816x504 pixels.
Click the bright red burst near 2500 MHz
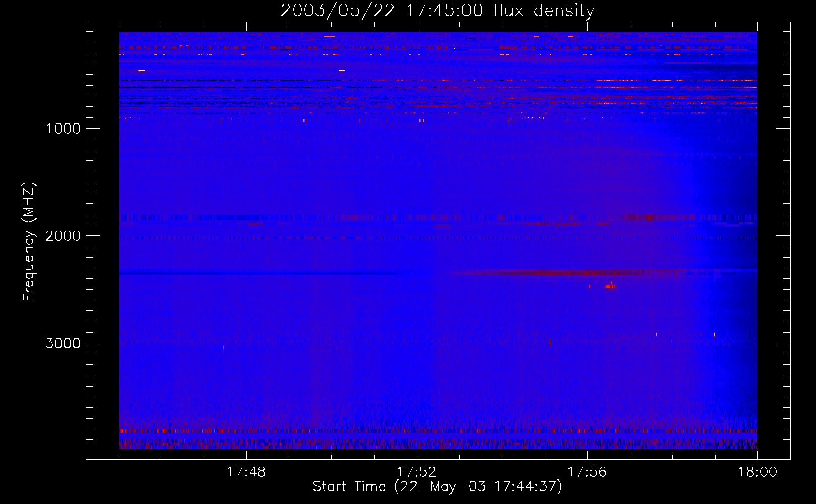(610, 286)
